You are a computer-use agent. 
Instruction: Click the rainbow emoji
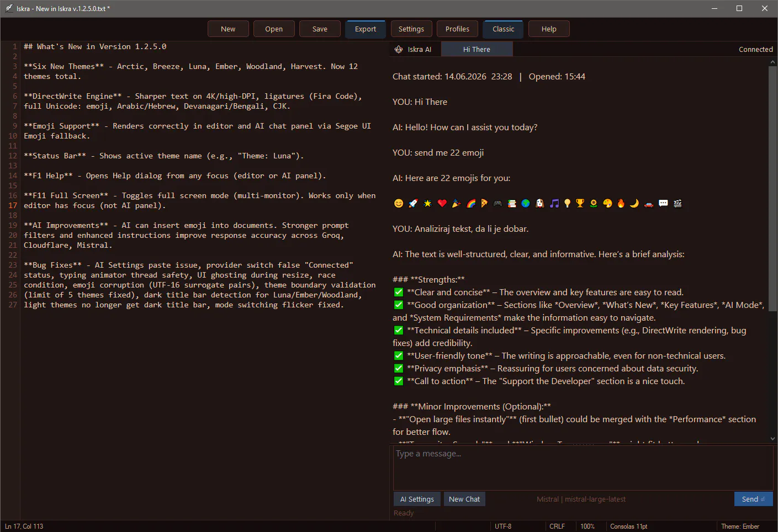pos(471,203)
